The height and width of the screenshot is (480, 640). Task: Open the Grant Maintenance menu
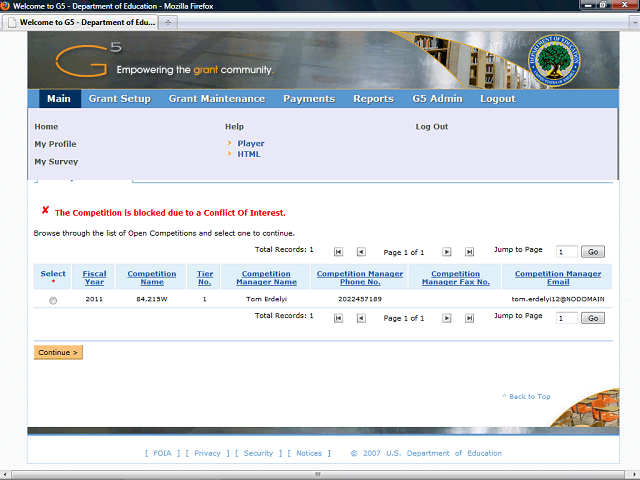coord(216,99)
